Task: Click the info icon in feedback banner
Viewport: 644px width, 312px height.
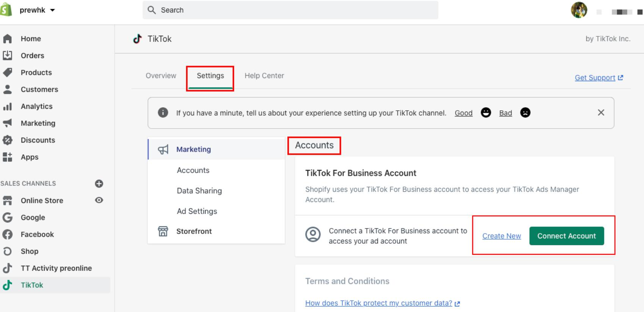Action: click(x=163, y=113)
